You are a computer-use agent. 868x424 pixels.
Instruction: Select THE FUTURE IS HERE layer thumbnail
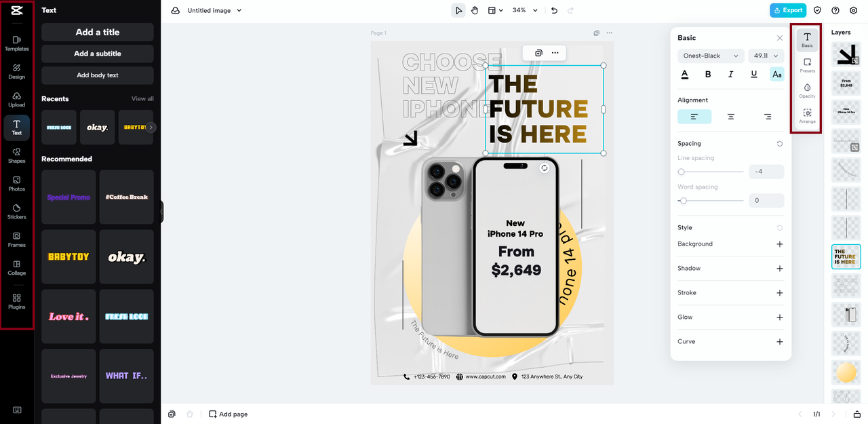[x=846, y=257]
